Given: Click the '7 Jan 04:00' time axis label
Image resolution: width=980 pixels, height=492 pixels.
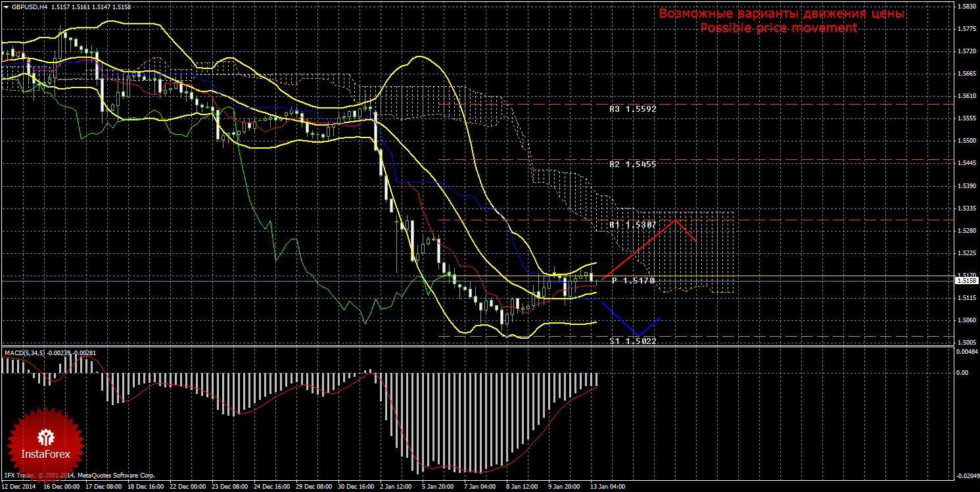Looking at the screenshot, I should point(480,487).
